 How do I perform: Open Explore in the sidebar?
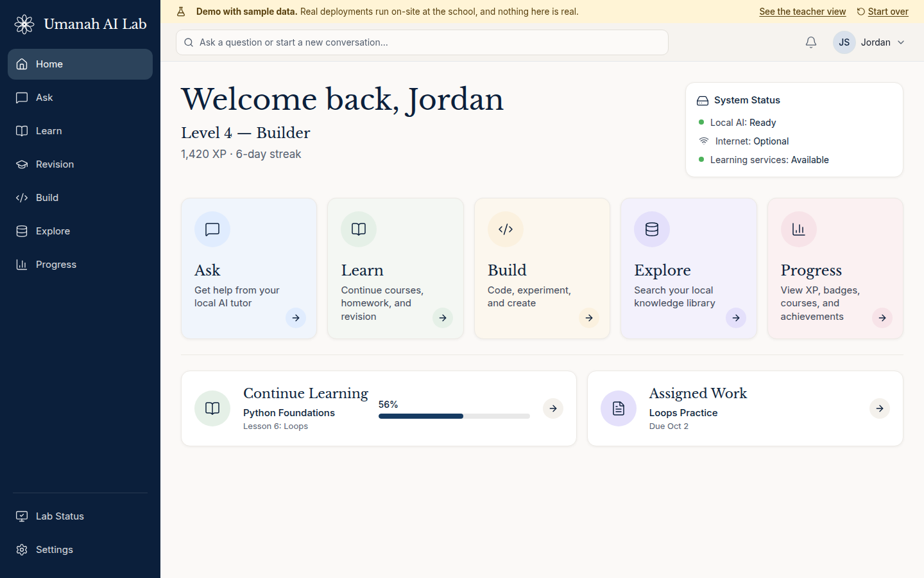pos(80,231)
